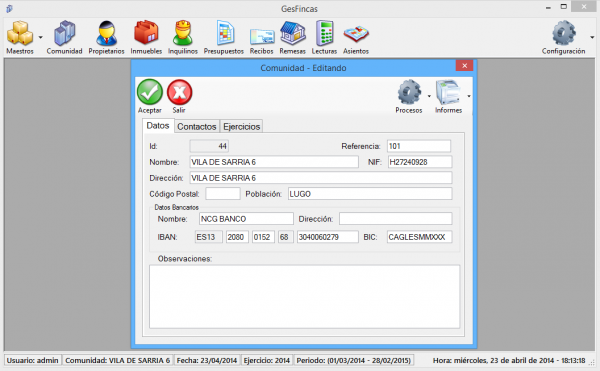
Task: Click the IBAN field 0152
Action: 263,237
